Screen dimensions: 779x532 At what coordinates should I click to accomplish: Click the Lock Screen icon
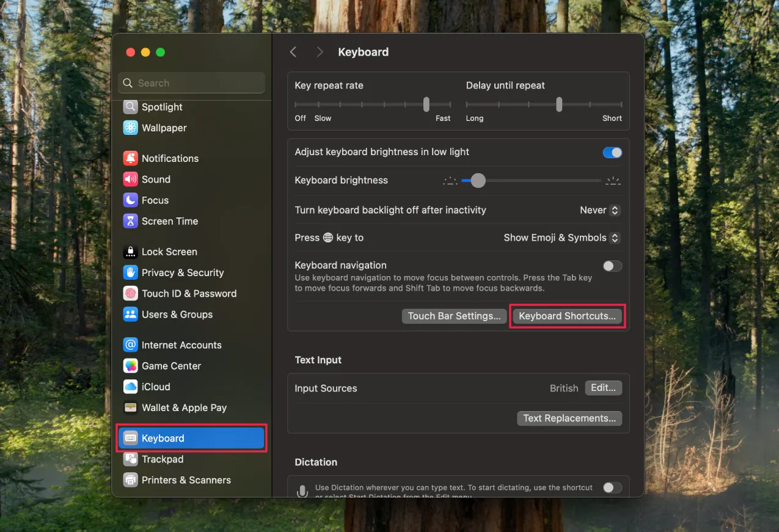pos(130,252)
